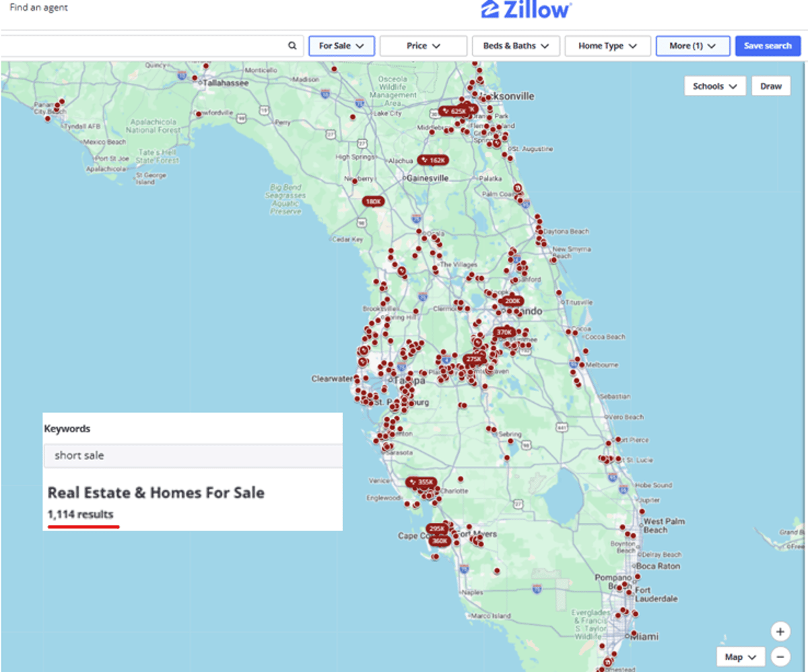The width and height of the screenshot is (808, 672).
Task: Select the 355K cluster marker near Port Charlotte
Action: pyautogui.click(x=422, y=481)
